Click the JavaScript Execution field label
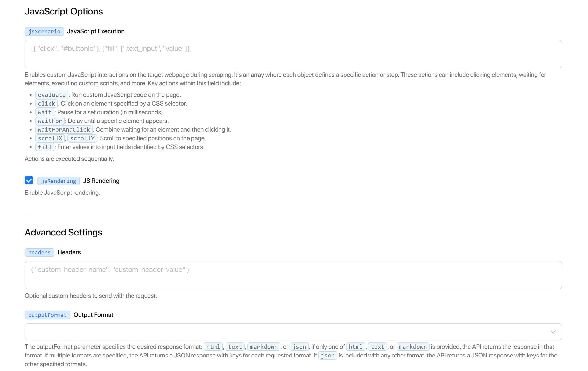The image size is (588, 371). pos(96,31)
